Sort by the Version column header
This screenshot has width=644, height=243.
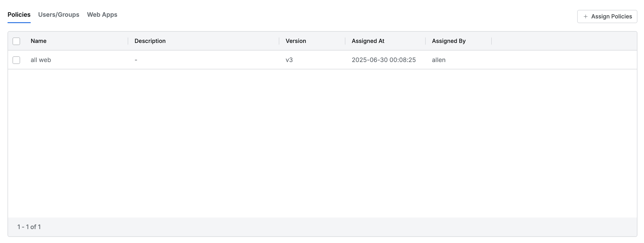296,41
